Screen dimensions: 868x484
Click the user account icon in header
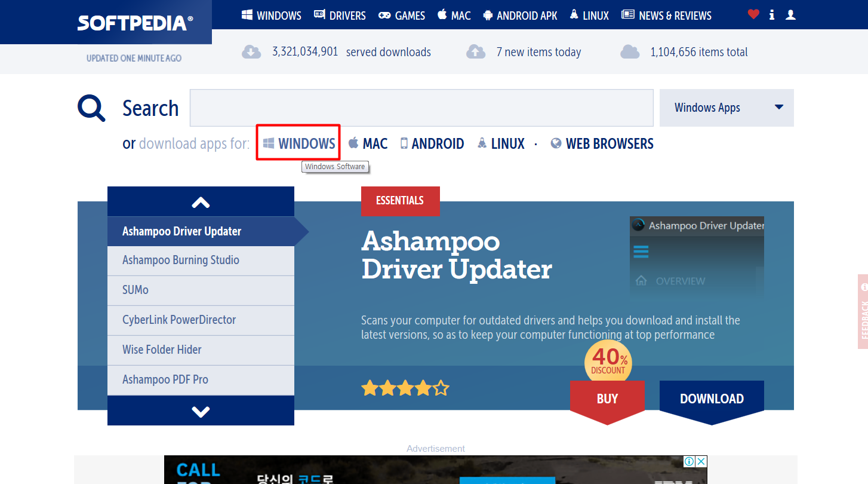790,14
